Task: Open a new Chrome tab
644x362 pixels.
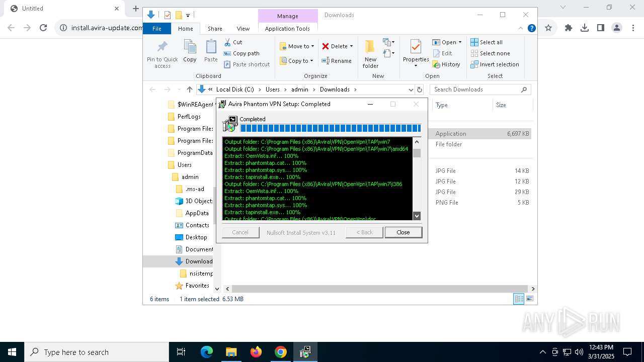Action: pos(135,9)
